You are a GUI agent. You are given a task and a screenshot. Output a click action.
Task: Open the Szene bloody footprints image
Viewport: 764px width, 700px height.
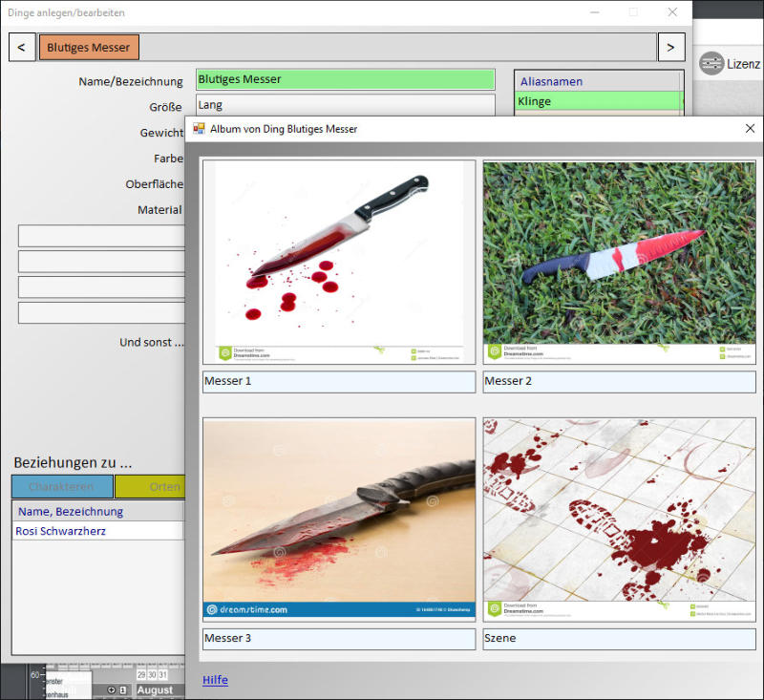coord(619,519)
